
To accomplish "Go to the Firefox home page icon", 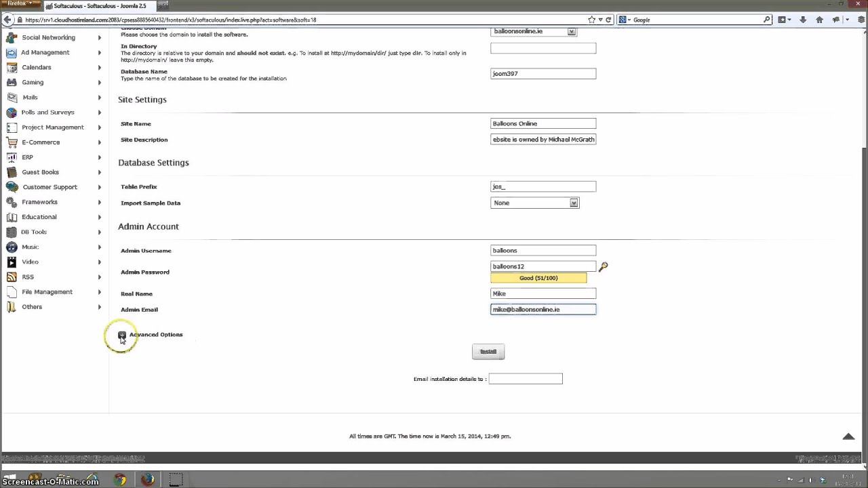I will [819, 20].
